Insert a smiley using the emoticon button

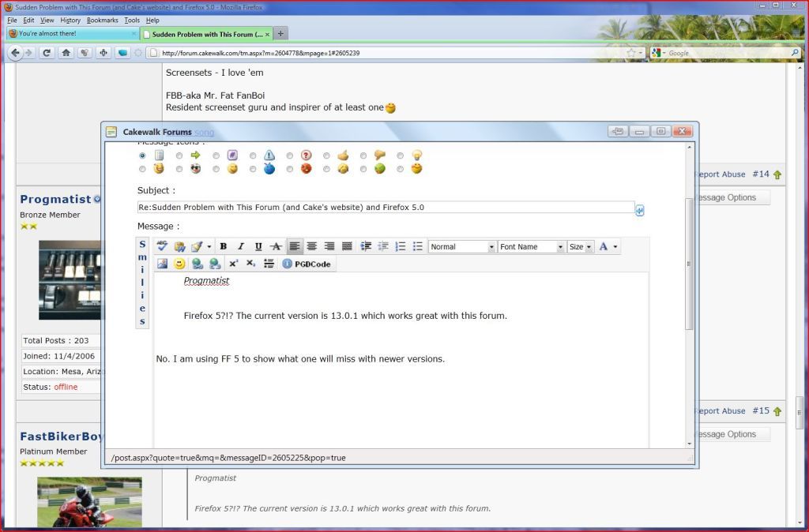(180, 264)
